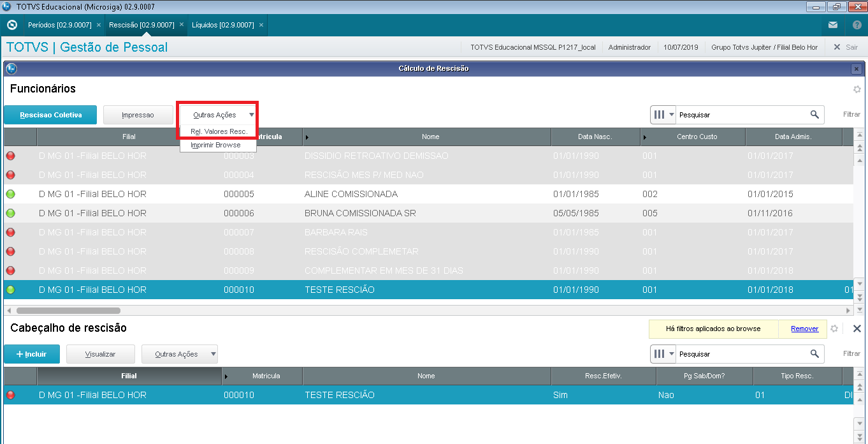Image resolution: width=868 pixels, height=444 pixels.
Task: Click Filtrar next to Cabeçalho search
Action: point(851,353)
